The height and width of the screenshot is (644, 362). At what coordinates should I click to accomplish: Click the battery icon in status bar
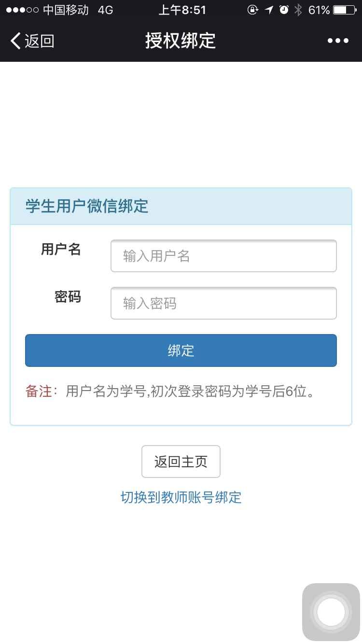coord(344,10)
